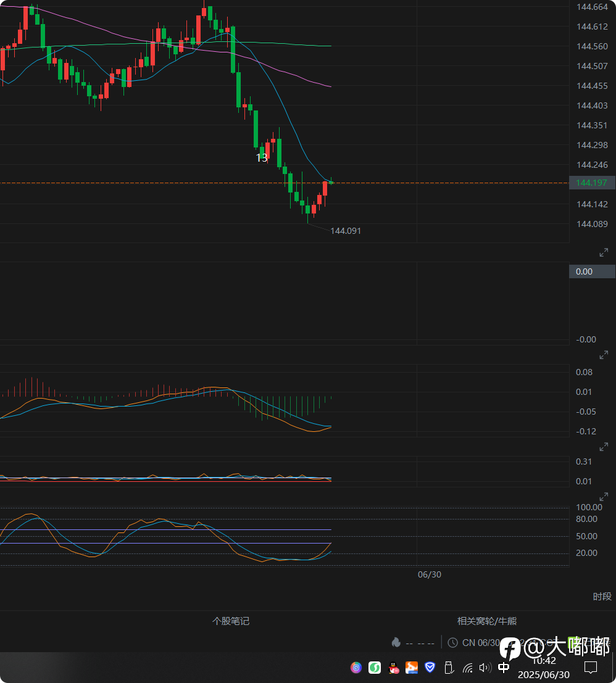Click the current price tag 144.197
Viewport: 616px width, 683px height.
point(592,183)
